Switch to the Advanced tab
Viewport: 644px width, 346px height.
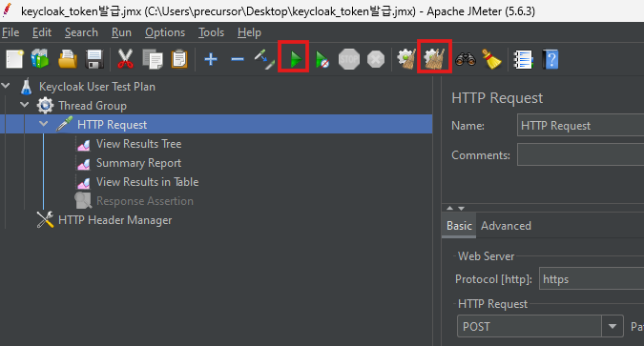tap(506, 226)
